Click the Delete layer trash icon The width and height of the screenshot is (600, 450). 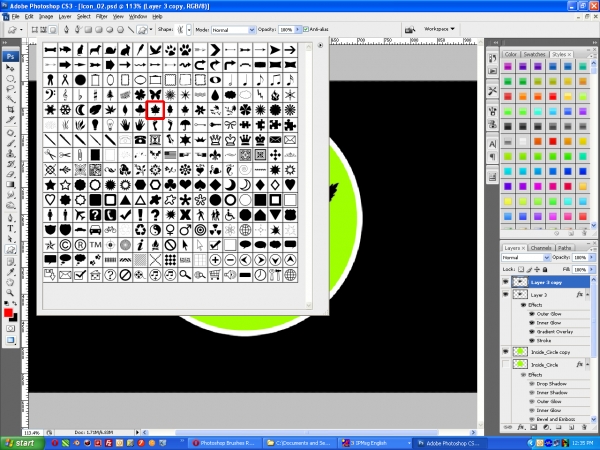pos(584,427)
